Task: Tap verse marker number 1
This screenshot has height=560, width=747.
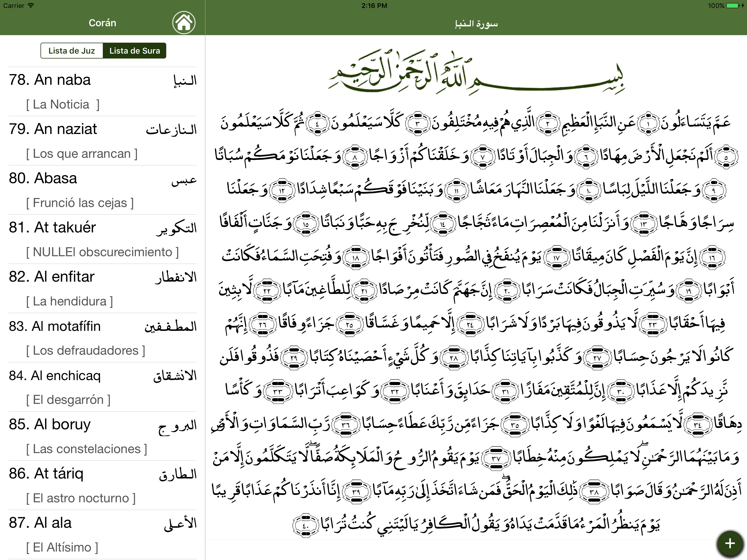Action: point(648,124)
